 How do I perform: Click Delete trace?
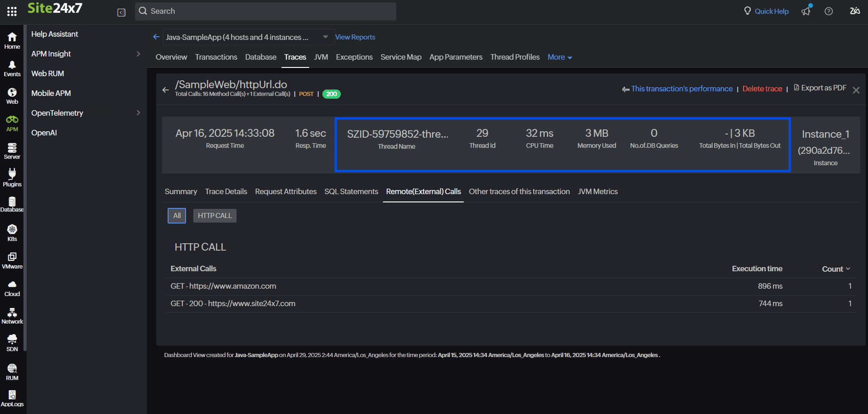point(762,89)
